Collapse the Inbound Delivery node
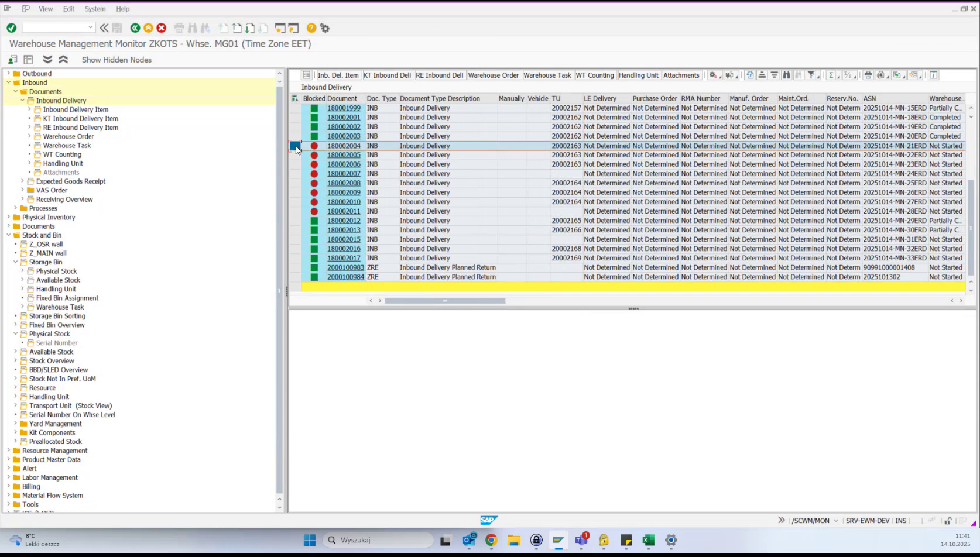This screenshot has width=980, height=557. coord(22,100)
